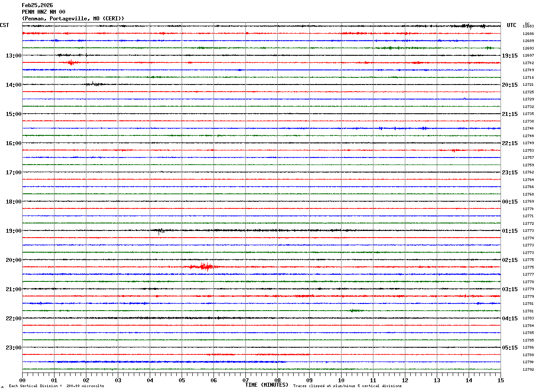Select DC offset value 12740
Image resolution: width=536 pixels, height=392 pixels.
(528, 128)
